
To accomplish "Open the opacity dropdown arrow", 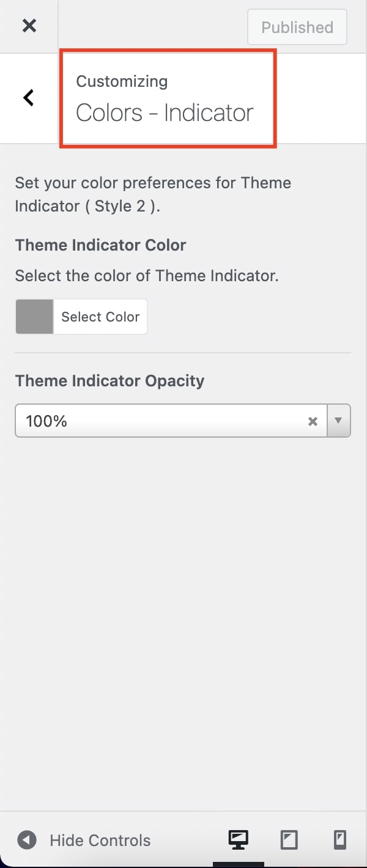I will click(x=339, y=421).
